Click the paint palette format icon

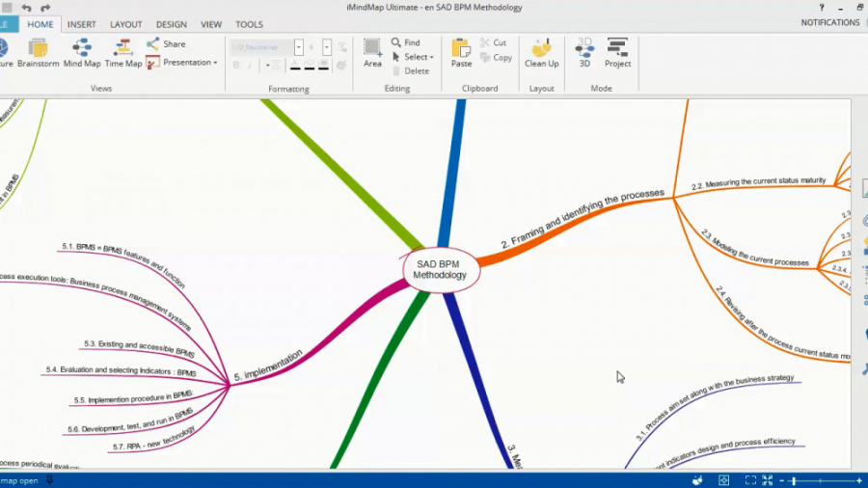tap(341, 66)
